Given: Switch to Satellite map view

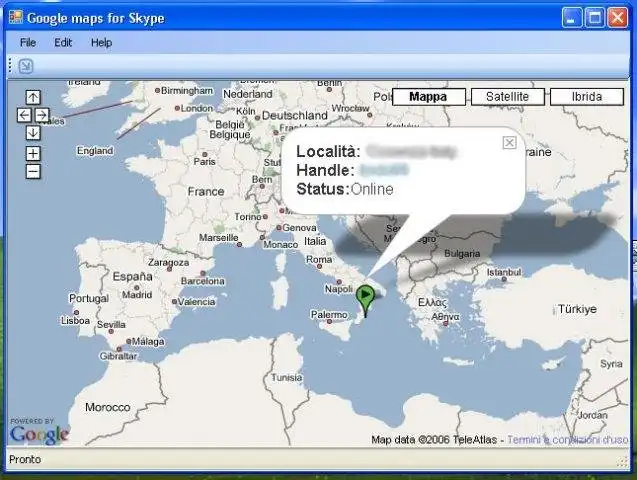Looking at the screenshot, I should [x=507, y=97].
